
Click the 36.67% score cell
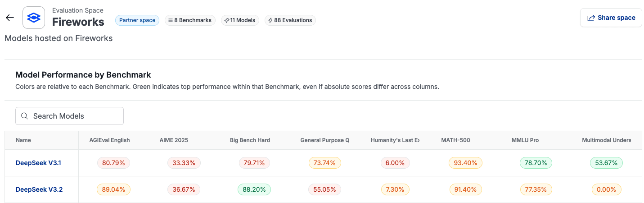tap(184, 189)
